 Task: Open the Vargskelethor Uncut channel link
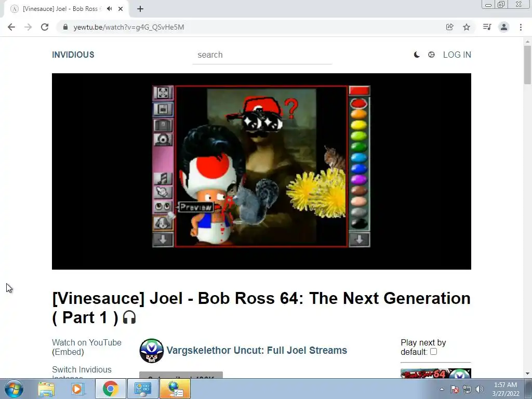pos(257,350)
